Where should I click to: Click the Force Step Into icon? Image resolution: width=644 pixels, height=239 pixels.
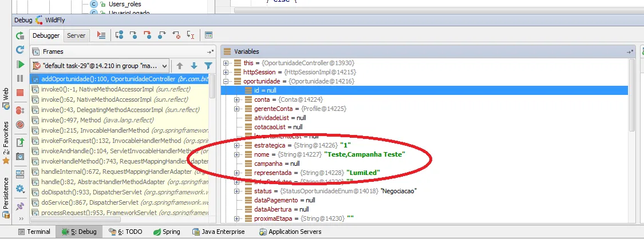point(148,35)
